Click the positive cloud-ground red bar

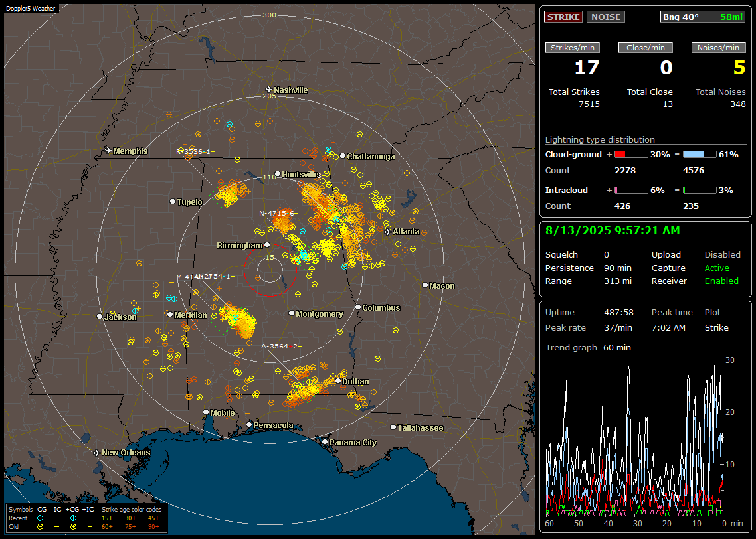(x=631, y=154)
